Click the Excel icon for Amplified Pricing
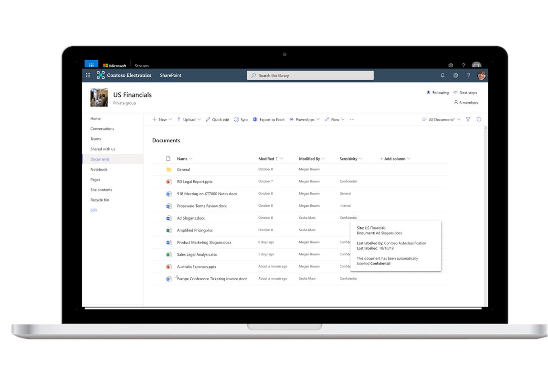Viewport: 548px width, 392px height. [x=169, y=231]
